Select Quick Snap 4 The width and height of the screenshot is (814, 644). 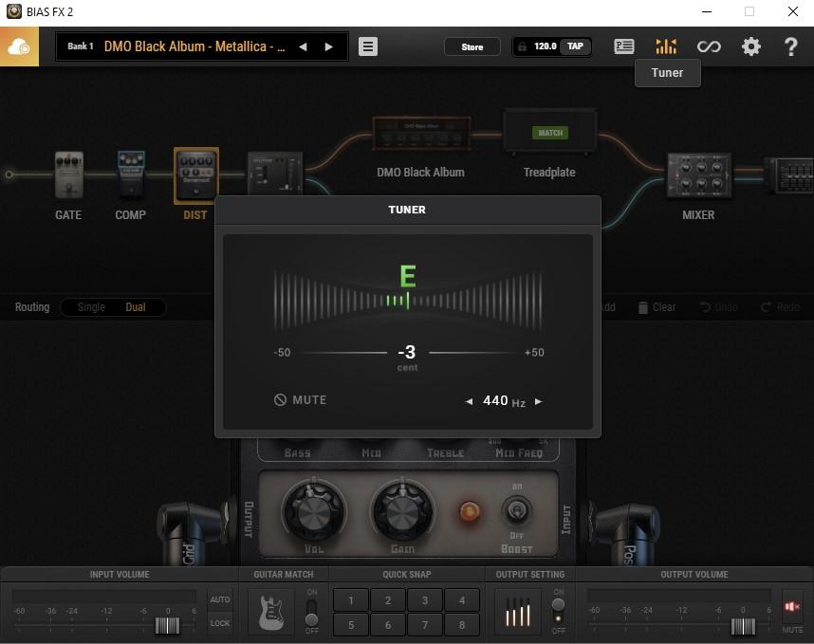click(461, 600)
